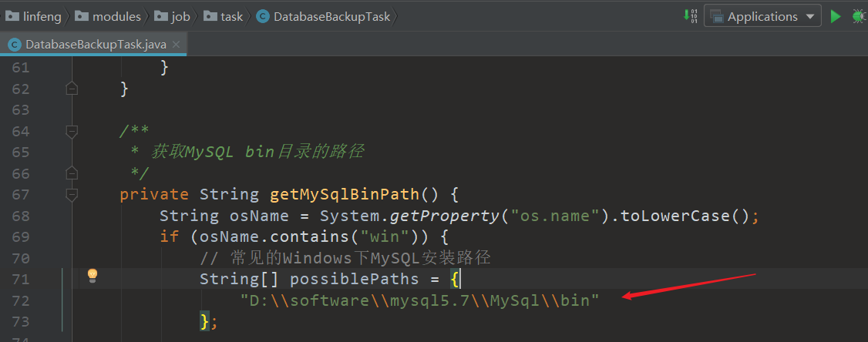This screenshot has width=868, height=342.
Task: Toggle the fold marker at line 62
Action: [x=72, y=89]
